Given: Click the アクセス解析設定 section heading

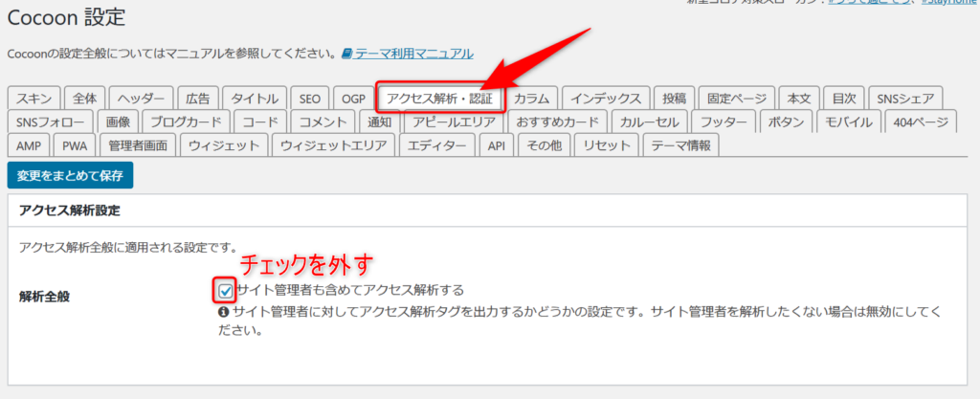Looking at the screenshot, I should click(x=69, y=211).
